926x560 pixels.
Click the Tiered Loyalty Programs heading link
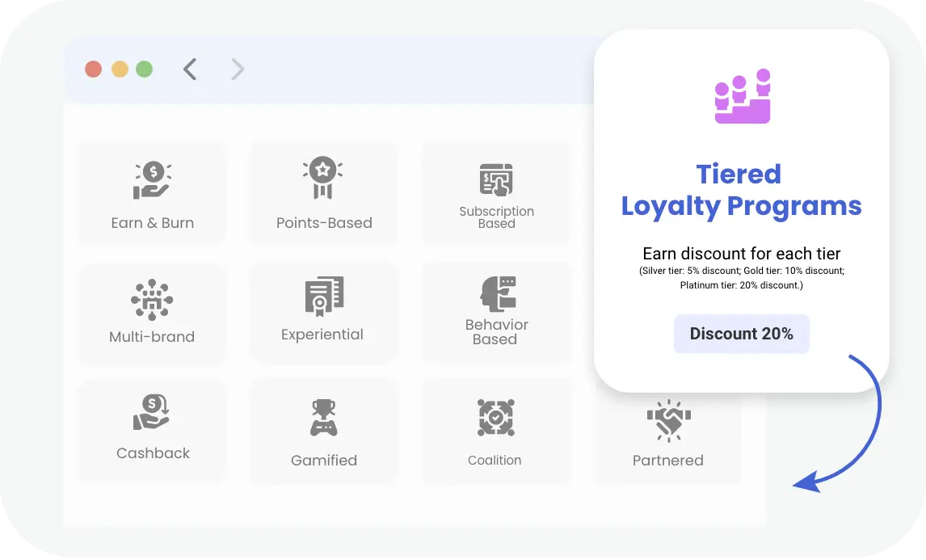(x=741, y=190)
